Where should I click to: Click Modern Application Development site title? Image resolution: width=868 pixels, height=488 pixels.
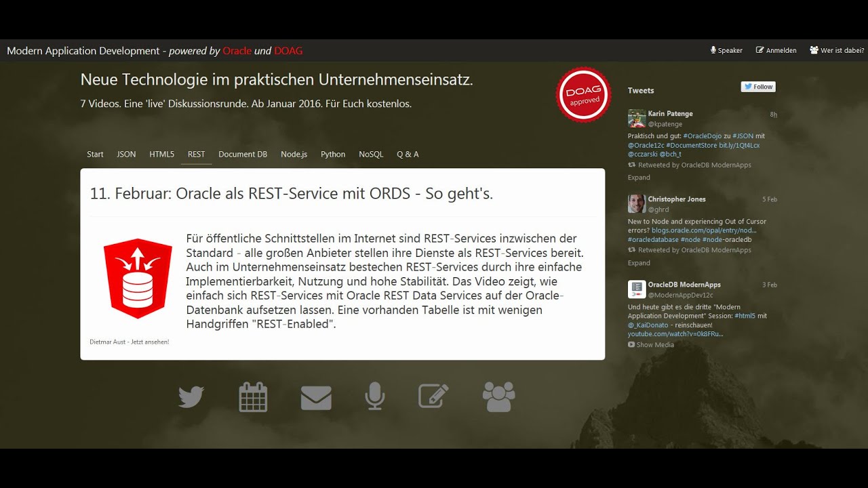click(x=155, y=51)
